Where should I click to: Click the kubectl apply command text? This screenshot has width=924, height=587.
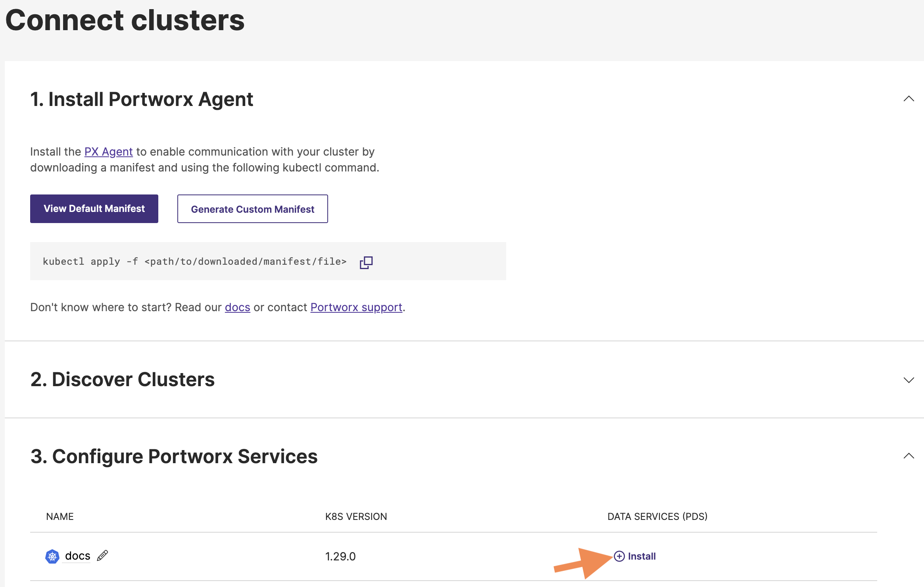coord(194,262)
